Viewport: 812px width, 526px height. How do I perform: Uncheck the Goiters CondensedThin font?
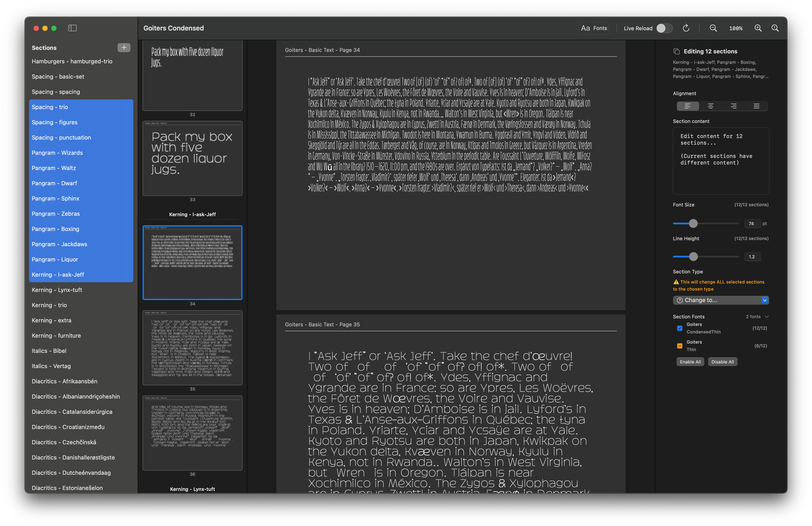(x=680, y=328)
